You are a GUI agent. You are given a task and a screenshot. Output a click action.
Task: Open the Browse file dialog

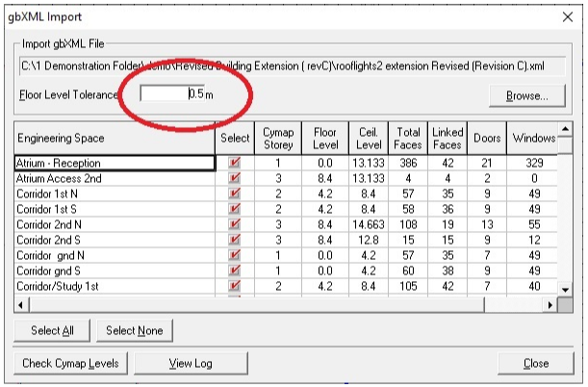pyautogui.click(x=527, y=96)
